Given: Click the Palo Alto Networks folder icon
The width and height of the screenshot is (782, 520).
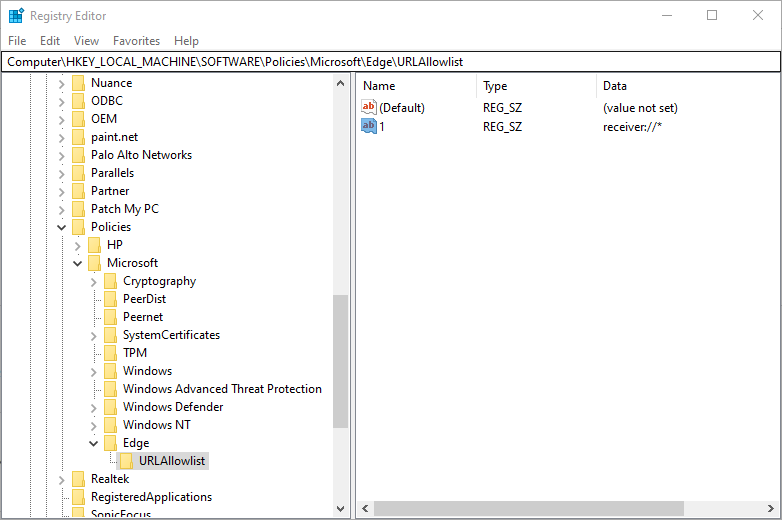Looking at the screenshot, I should coord(78,155).
